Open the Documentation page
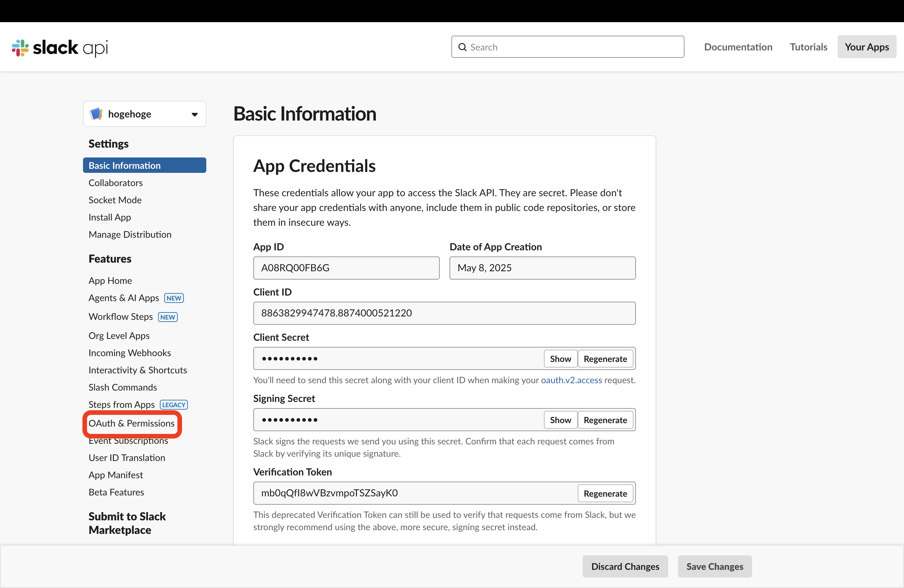Image resolution: width=904 pixels, height=588 pixels. pos(738,47)
